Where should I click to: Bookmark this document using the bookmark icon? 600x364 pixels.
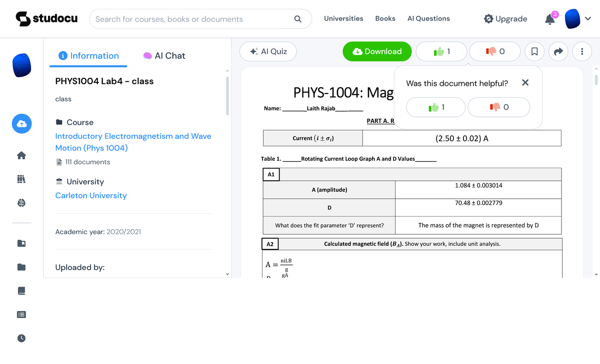pyautogui.click(x=534, y=51)
